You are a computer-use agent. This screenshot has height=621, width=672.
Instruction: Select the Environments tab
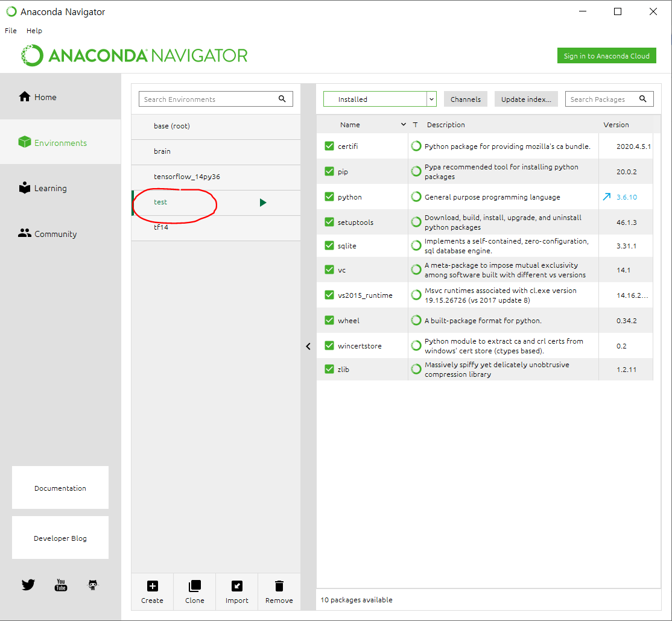(x=60, y=142)
